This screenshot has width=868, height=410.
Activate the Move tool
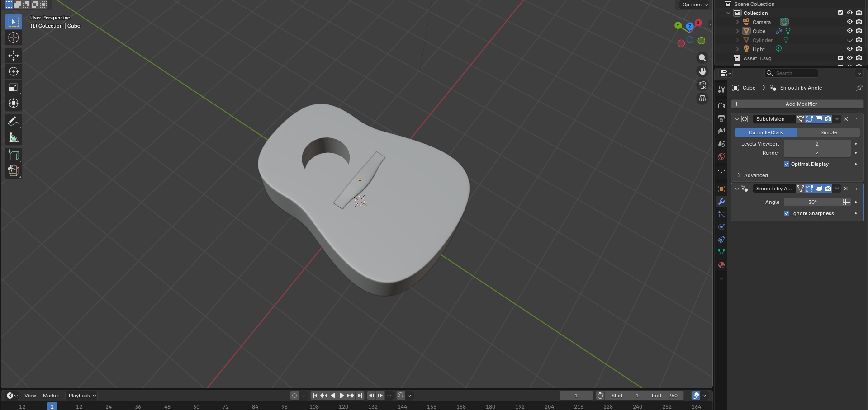point(14,56)
